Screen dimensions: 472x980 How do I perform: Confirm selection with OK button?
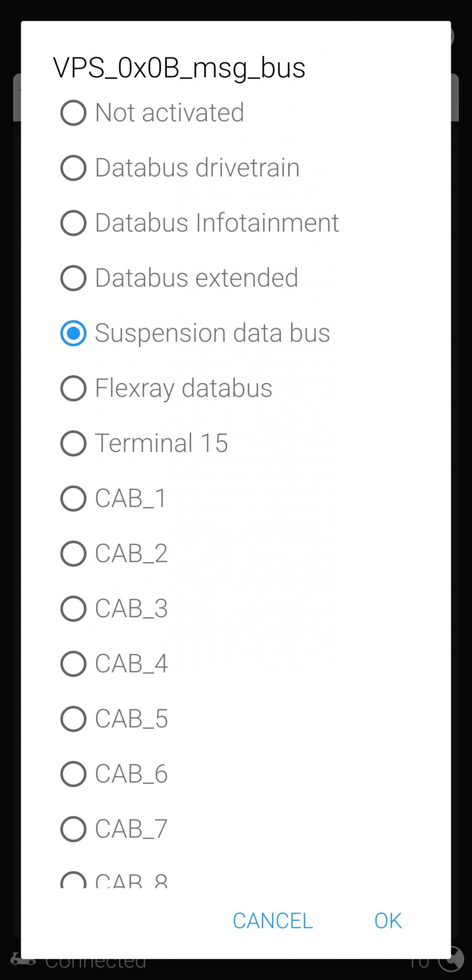388,921
